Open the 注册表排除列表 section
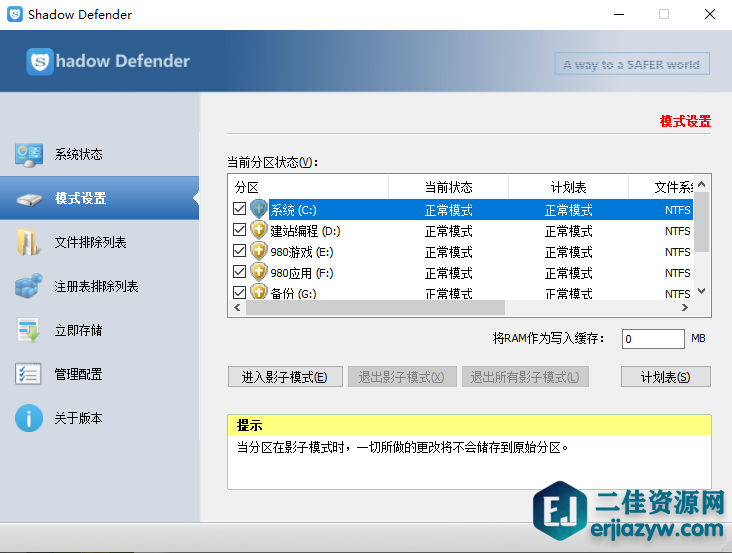The height and width of the screenshot is (553, 732). point(99,286)
